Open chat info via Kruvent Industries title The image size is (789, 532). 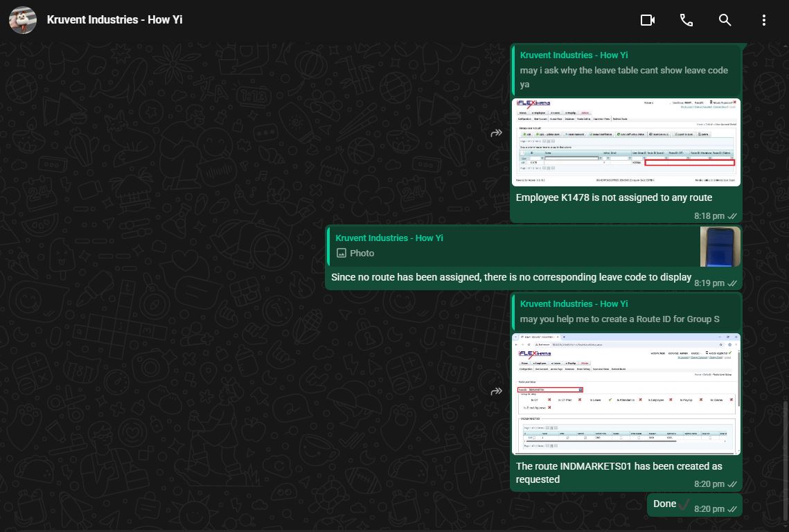115,19
